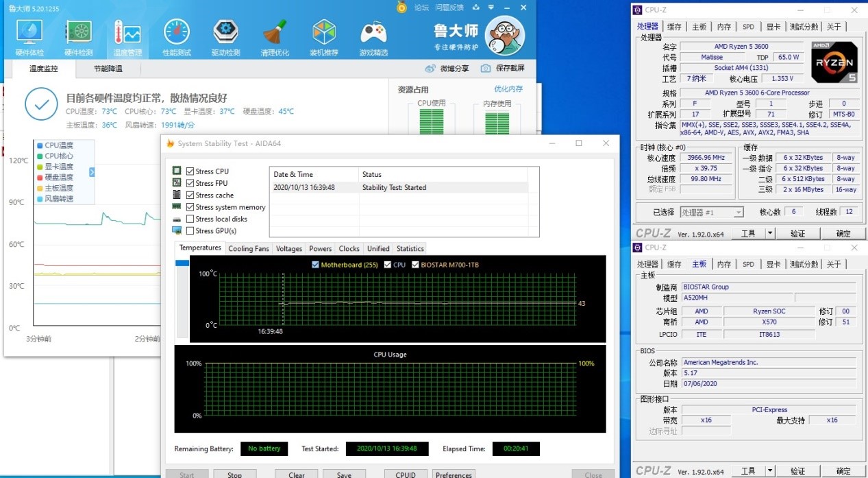
Task: Click Save button in AIDA64
Action: tap(344, 475)
